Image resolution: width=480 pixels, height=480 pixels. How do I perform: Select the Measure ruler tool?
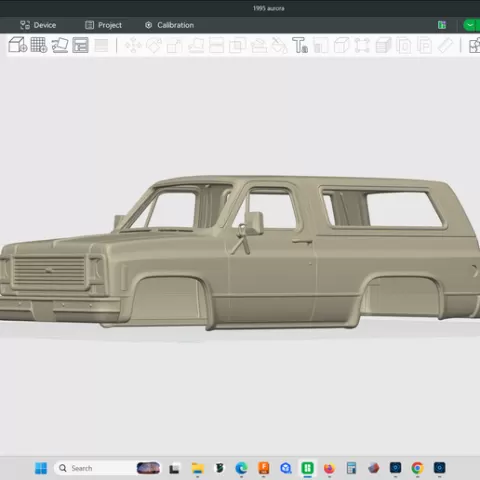pyautogui.click(x=445, y=45)
